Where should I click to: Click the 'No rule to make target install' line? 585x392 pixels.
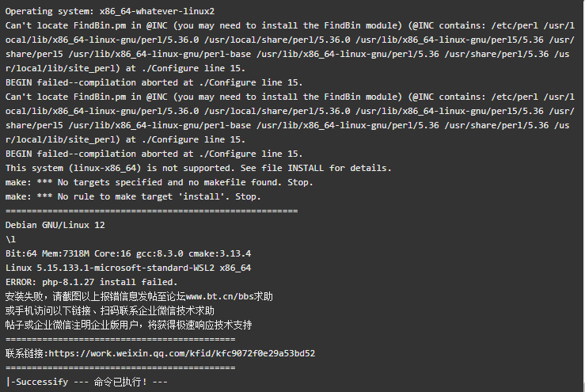pyautogui.click(x=133, y=196)
